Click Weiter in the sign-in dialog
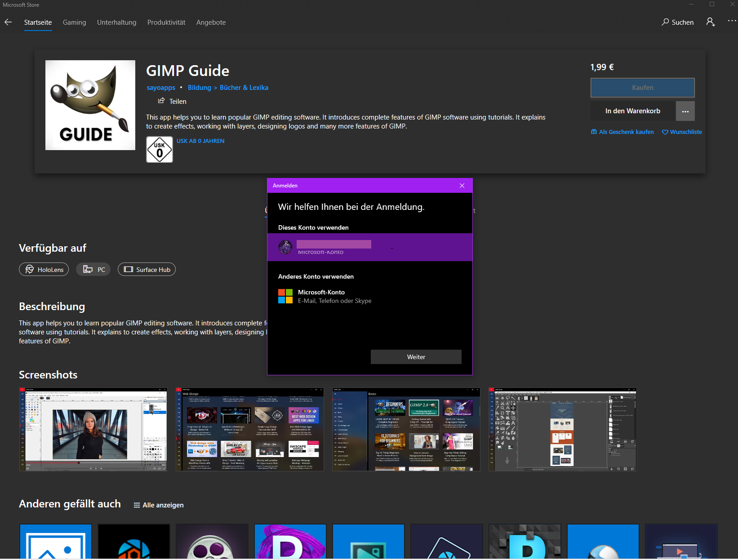 [x=416, y=357]
